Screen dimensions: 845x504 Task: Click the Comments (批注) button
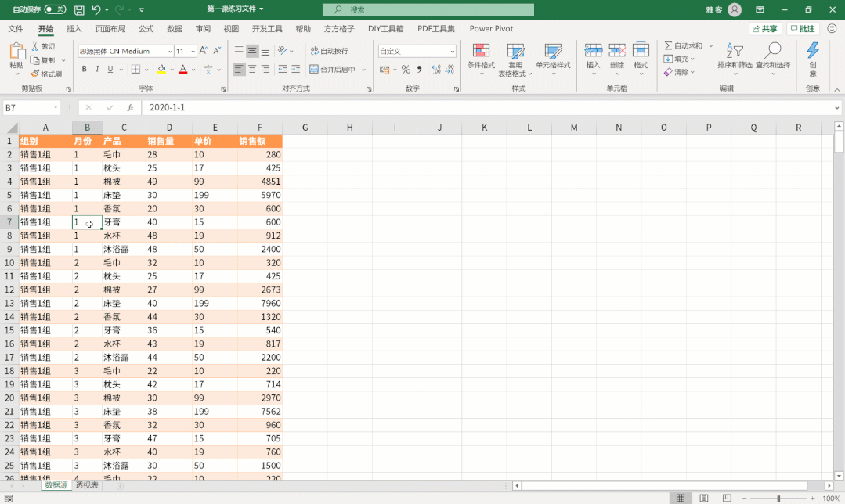803,28
